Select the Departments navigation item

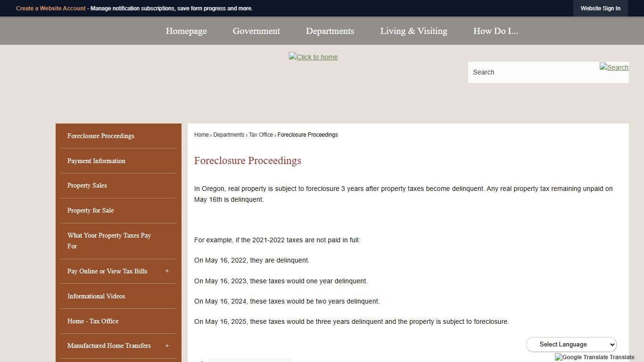330,31
